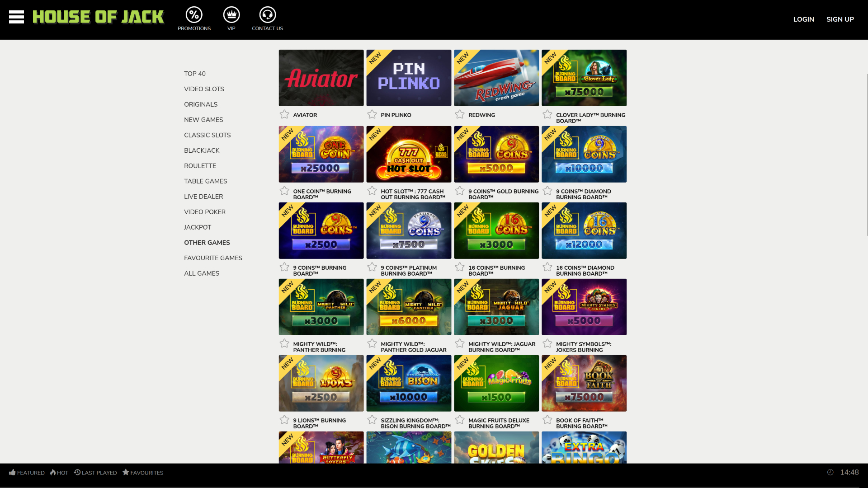868x488 pixels.
Task: Open the Redwing crash game thumbnail
Action: tap(496, 77)
